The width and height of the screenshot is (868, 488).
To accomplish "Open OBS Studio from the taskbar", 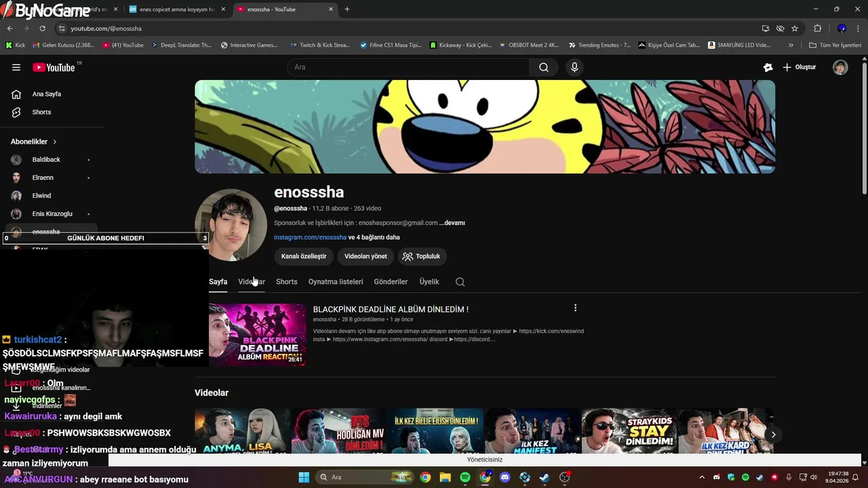I will coord(564,477).
